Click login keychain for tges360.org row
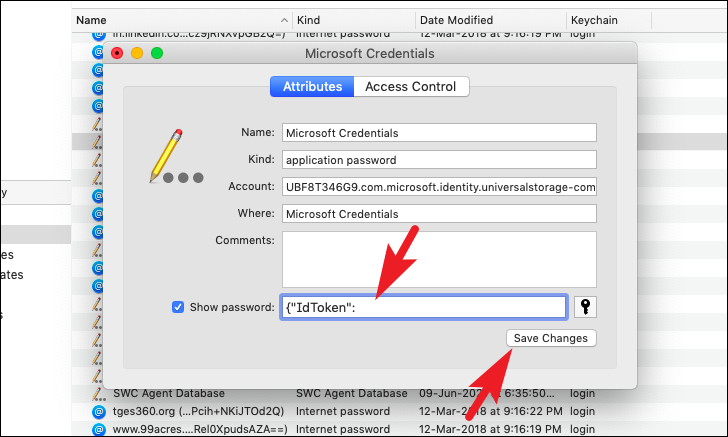The width and height of the screenshot is (728, 437). pos(582,411)
